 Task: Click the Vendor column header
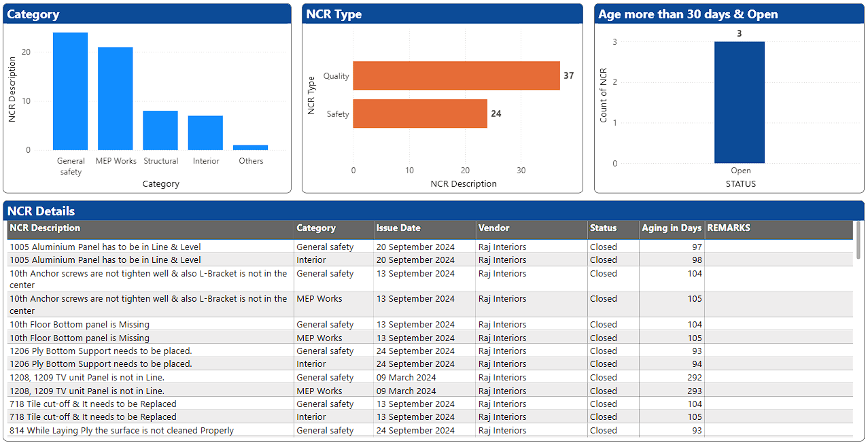[493, 228]
